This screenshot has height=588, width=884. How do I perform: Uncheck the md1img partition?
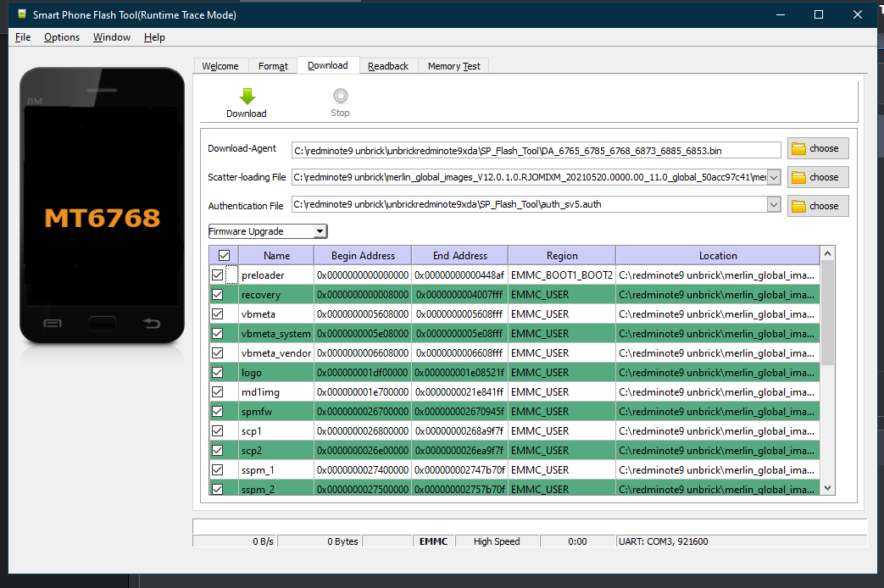click(x=217, y=391)
